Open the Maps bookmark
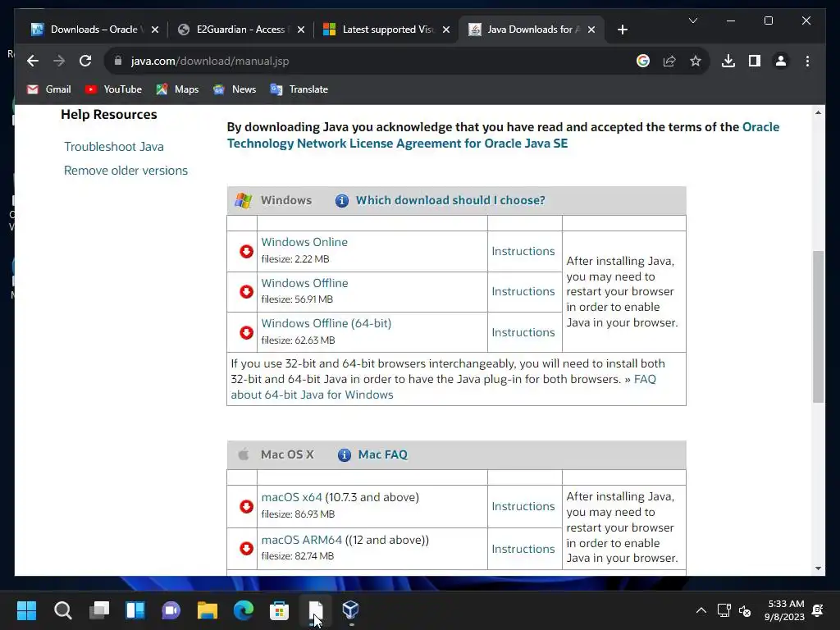Screen dimensions: 840x630 coord(177,89)
